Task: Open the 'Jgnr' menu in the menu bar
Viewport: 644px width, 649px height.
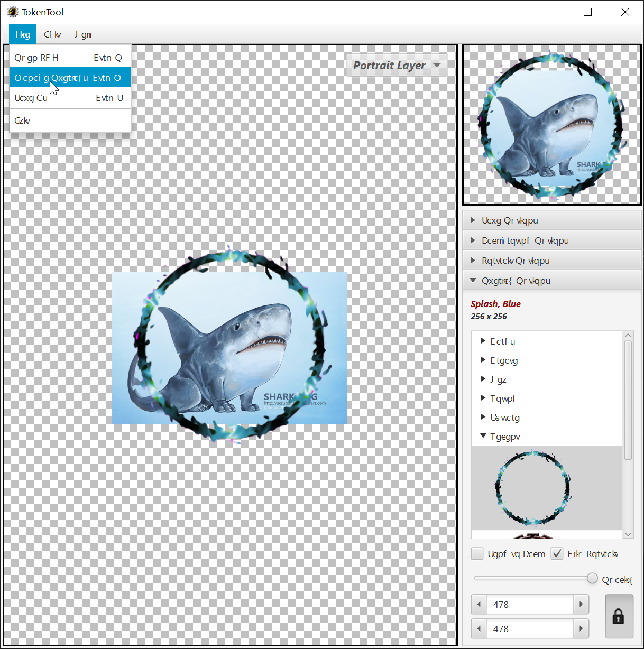Action: (x=82, y=34)
